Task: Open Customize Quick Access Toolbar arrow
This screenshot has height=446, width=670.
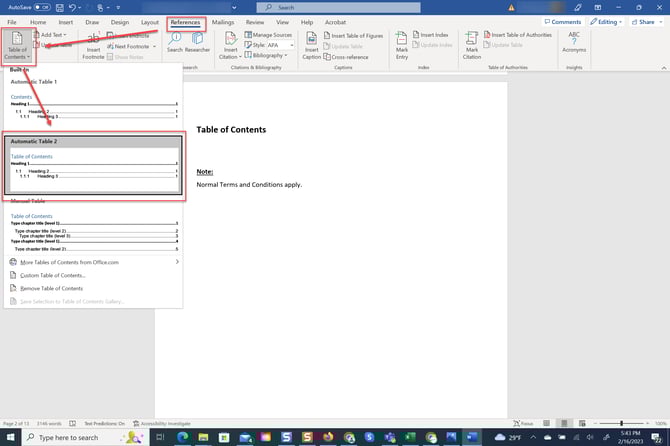Action: (x=118, y=8)
